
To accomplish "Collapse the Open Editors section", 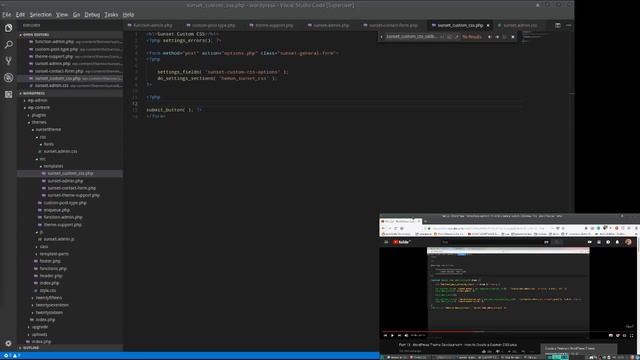I will (69, 35).
